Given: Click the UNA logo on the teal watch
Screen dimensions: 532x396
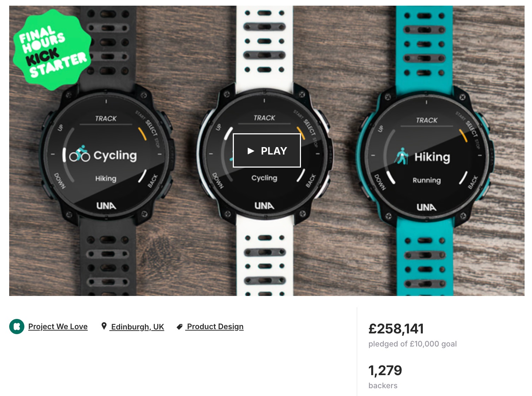Looking at the screenshot, I should (426, 207).
